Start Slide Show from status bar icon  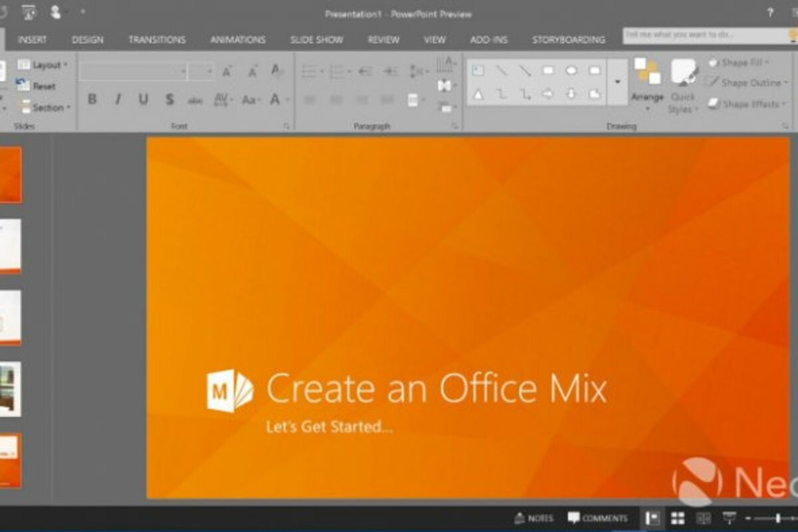tap(729, 518)
